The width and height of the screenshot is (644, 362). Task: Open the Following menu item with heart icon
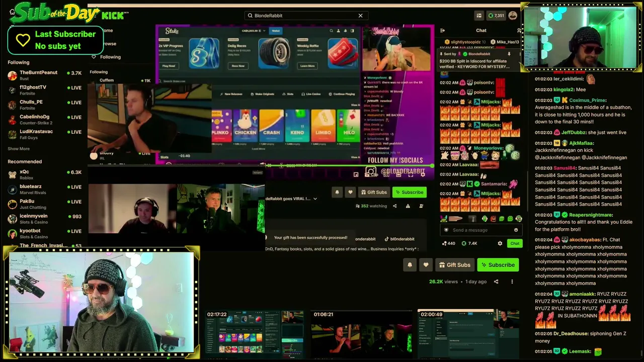(x=106, y=57)
